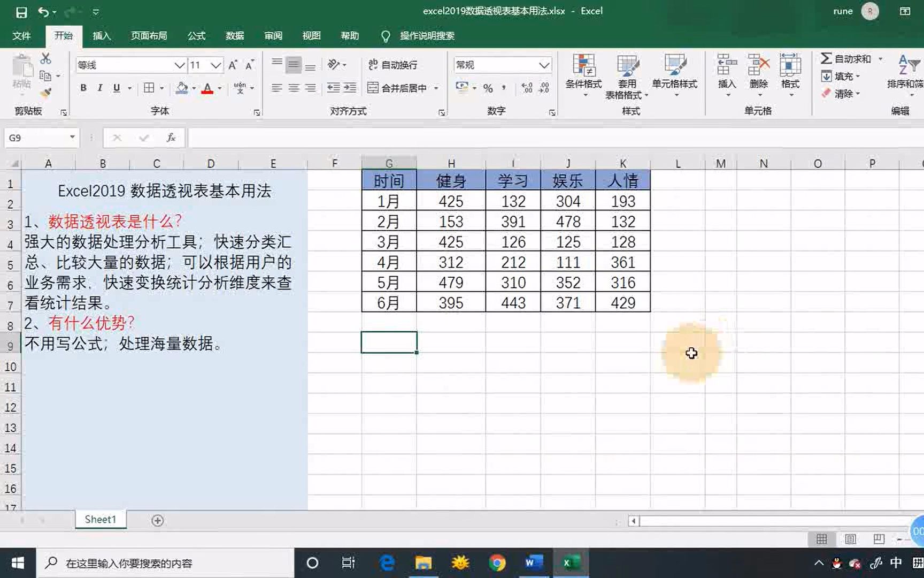Click the formula bar input field
Image resolution: width=924 pixels, height=578 pixels.
[555, 138]
